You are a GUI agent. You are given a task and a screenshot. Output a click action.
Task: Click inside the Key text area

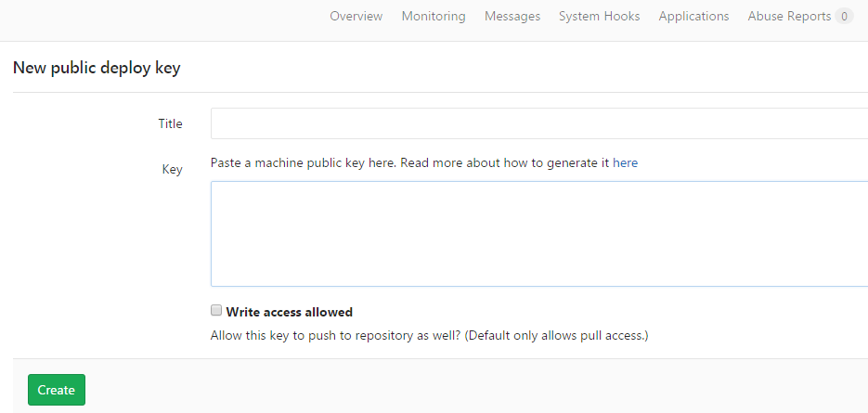coord(539,234)
